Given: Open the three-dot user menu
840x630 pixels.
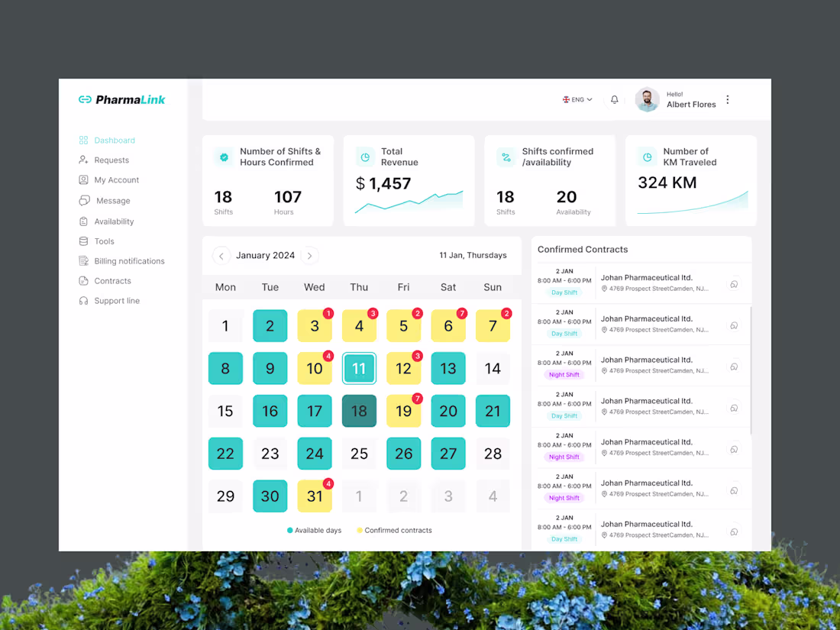Looking at the screenshot, I should tap(728, 99).
